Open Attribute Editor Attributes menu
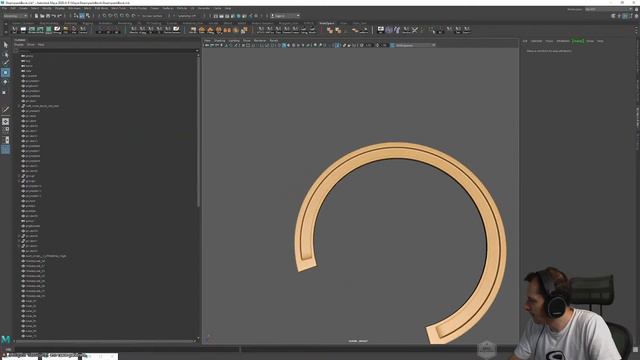This screenshot has width=640, height=360. click(562, 41)
